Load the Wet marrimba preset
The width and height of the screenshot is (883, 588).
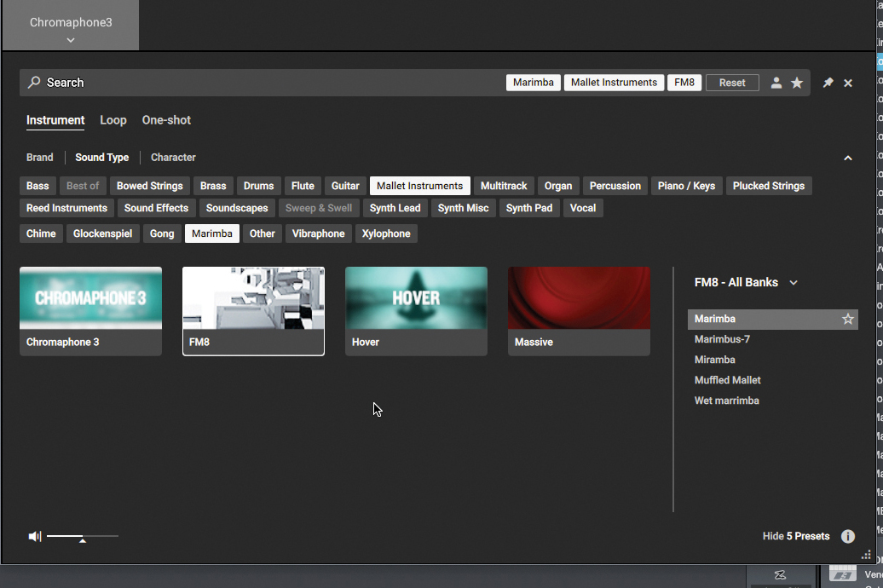[772, 401]
